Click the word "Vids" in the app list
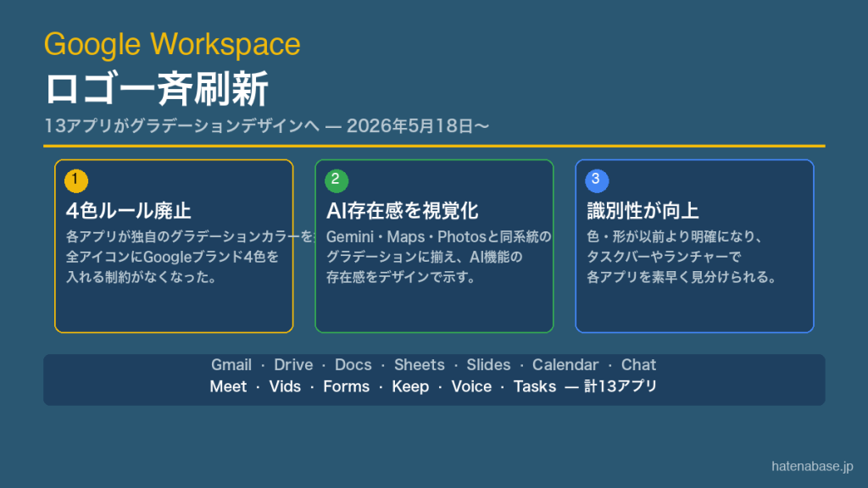This screenshot has height=488, width=868. [x=285, y=386]
